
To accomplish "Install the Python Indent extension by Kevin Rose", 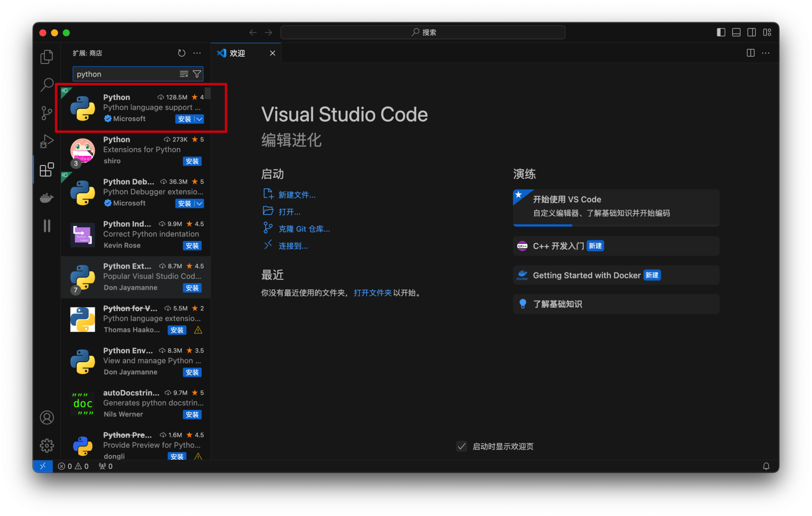I will [x=192, y=246].
